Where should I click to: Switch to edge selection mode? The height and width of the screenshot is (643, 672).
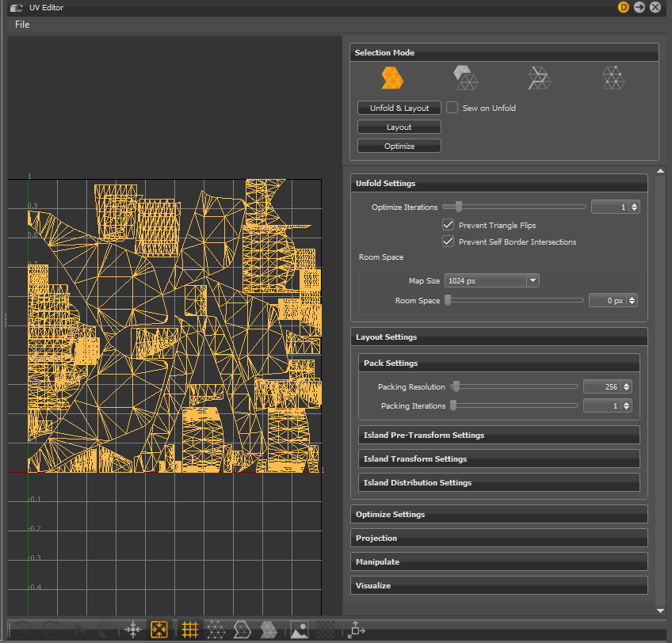[539, 77]
